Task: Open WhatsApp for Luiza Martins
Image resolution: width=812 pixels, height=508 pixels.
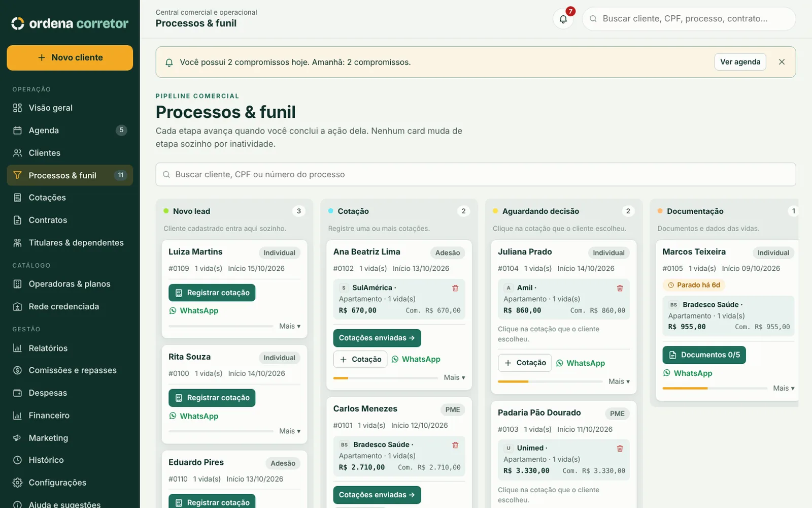Action: 194,311
